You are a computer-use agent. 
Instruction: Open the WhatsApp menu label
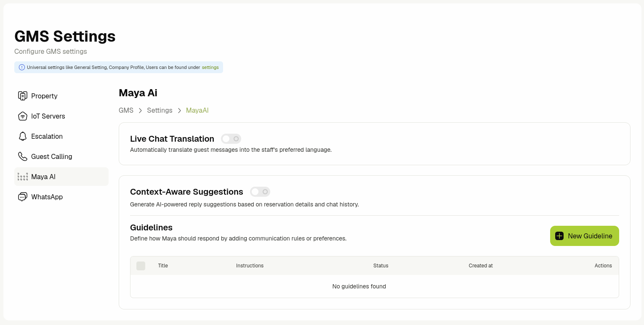click(47, 197)
